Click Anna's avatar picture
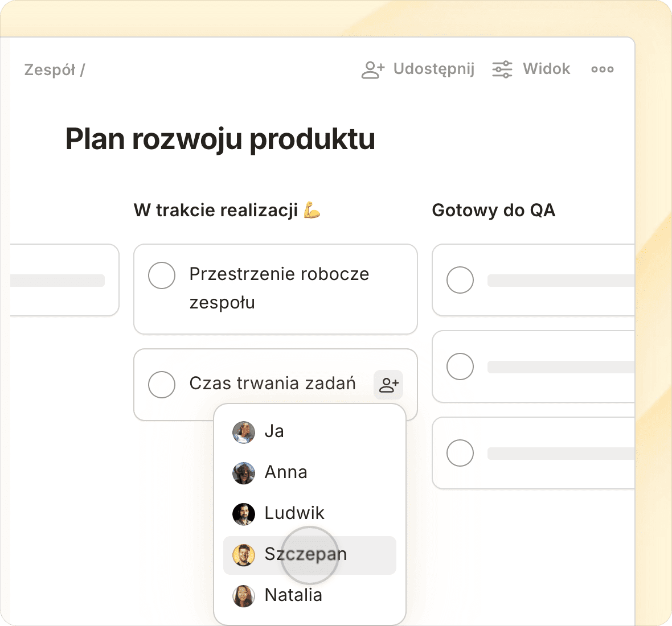Image resolution: width=672 pixels, height=626 pixels. click(x=244, y=473)
